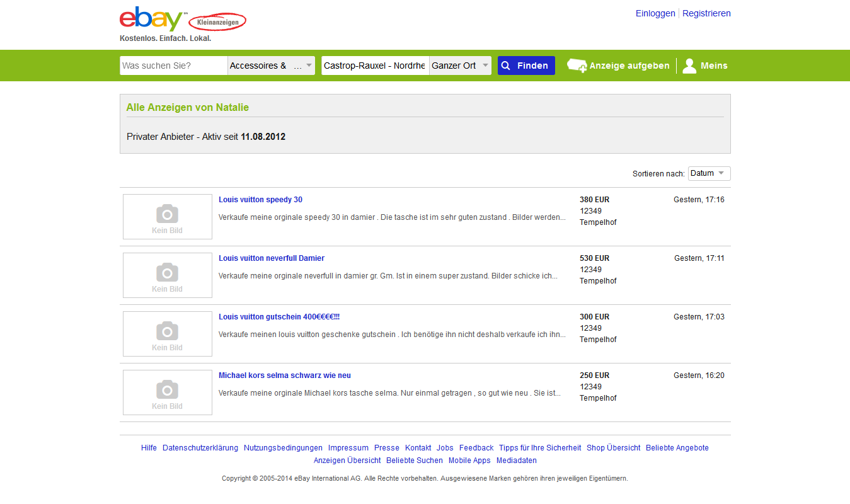This screenshot has width=850, height=504.
Task: Click the geschenke gutschein description text
Action: pos(392,335)
